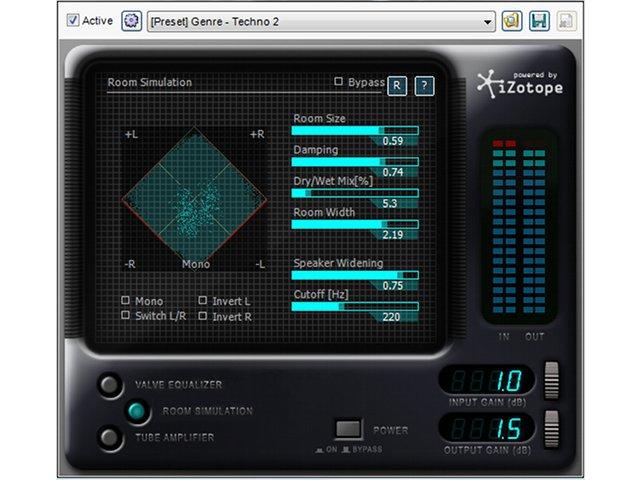This screenshot has width=640, height=480.
Task: Click the Room Size value 0.59
Action: pos(393,141)
